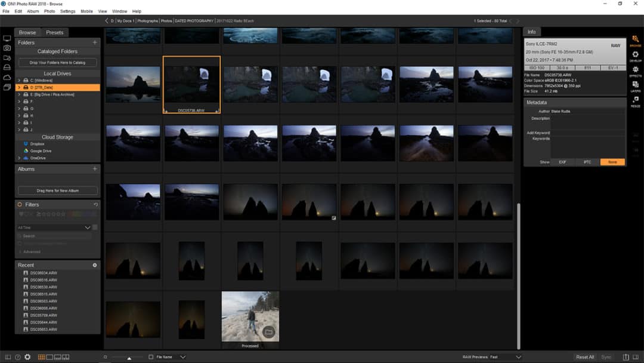The image size is (644, 363).
Task: Select None in metadata Show row
Action: click(x=612, y=162)
